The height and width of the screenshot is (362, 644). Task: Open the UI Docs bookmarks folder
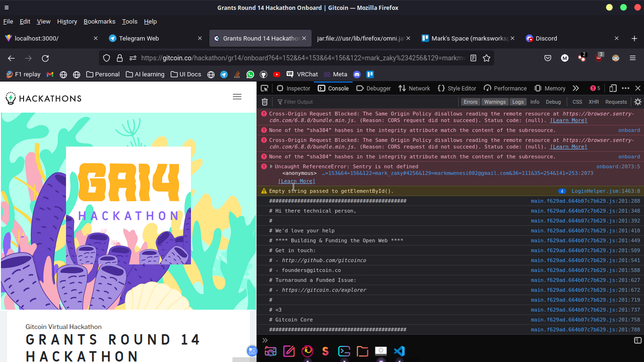[186, 74]
